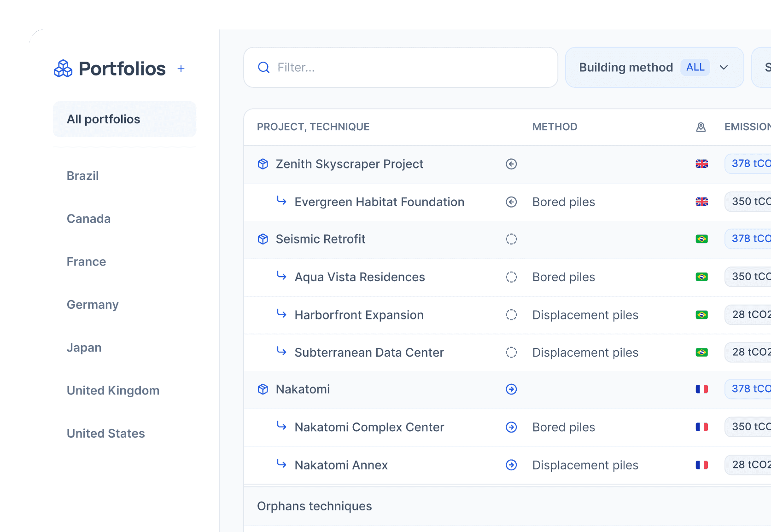The width and height of the screenshot is (771, 532).
Task: Click Brazil flag in Seismic Retrofit row
Action: pyautogui.click(x=702, y=239)
